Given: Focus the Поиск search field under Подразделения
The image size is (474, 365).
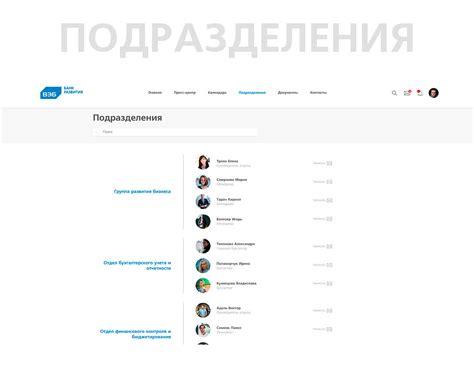Looking at the screenshot, I should tap(175, 132).
